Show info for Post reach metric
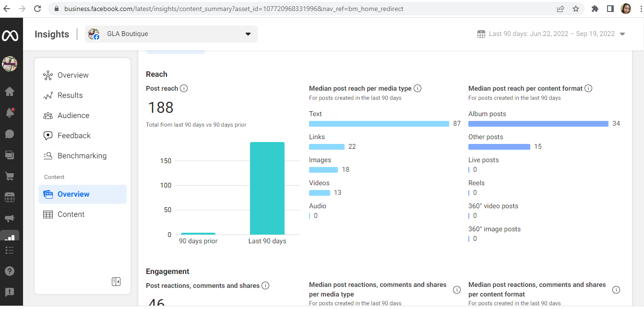Screen dimensions: 644x309 184,88
